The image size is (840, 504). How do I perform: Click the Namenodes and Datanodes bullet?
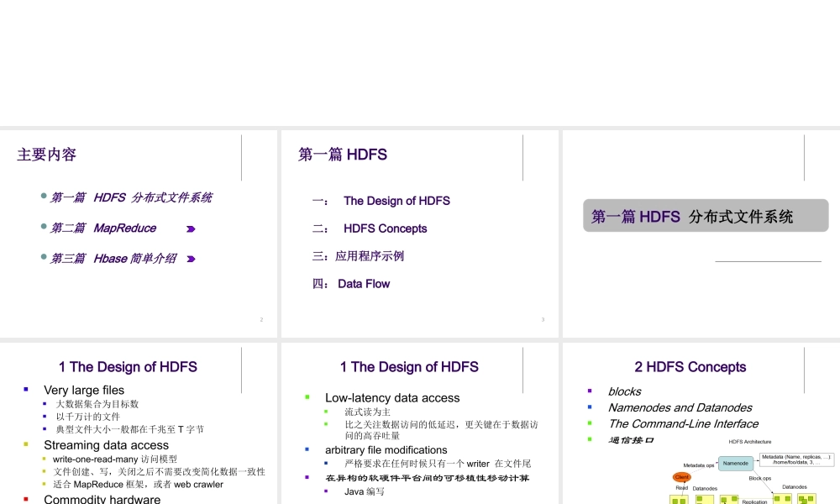680,407
